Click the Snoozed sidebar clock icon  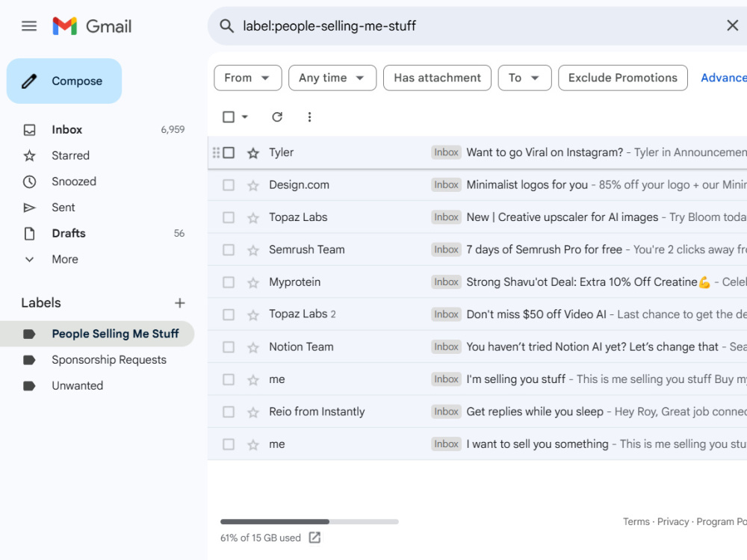click(30, 181)
